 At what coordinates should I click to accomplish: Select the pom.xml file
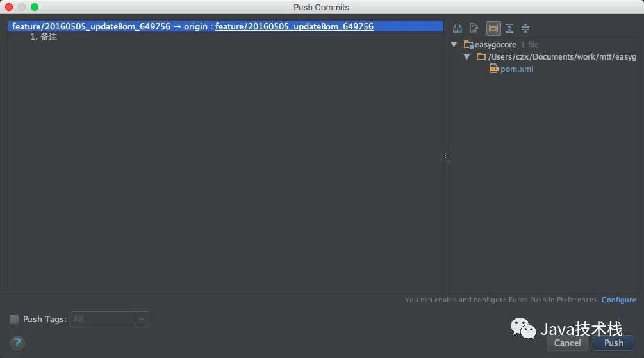[x=516, y=69]
